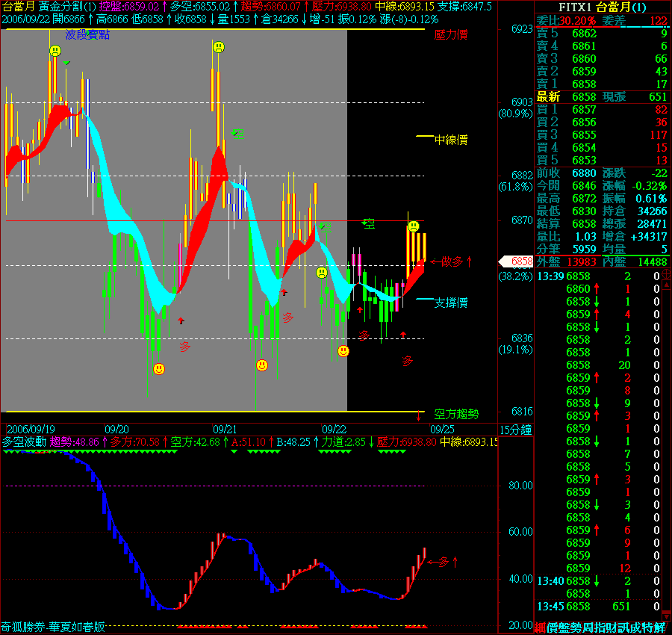Screen dimensions: 672x635
Task: Click the 波段賣點 label on chart
Action: coord(87,34)
